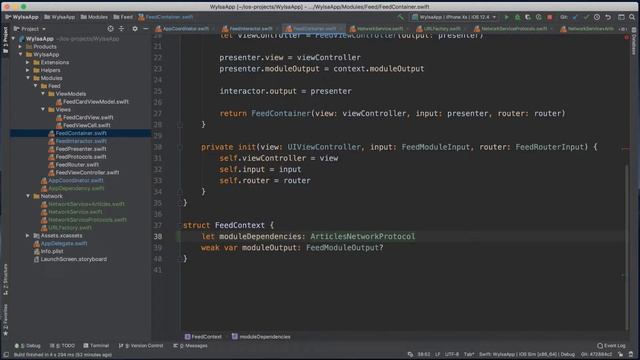The image size is (640, 360).
Task: Collapse the Network folder
Action: coord(28,196)
